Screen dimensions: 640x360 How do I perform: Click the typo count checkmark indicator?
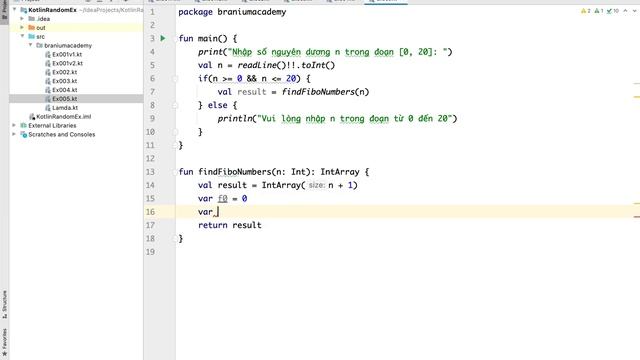click(x=613, y=11)
